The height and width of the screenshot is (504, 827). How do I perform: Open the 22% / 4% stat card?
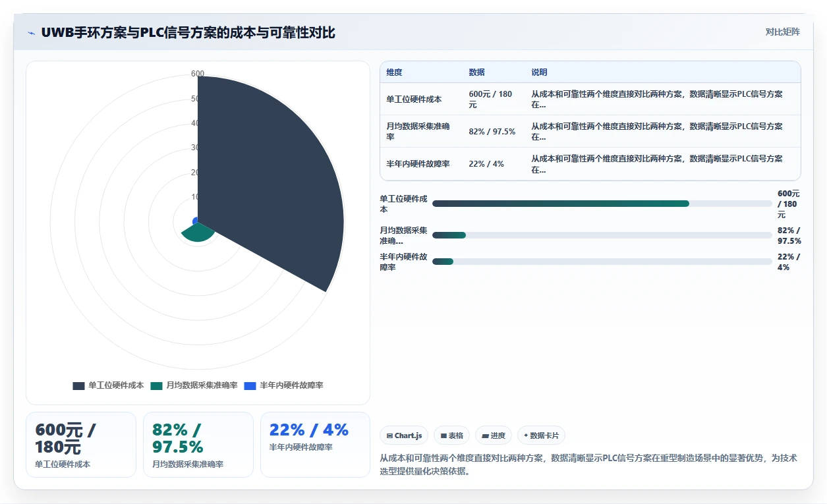316,445
